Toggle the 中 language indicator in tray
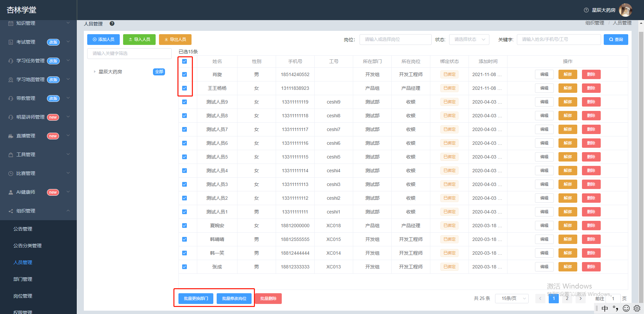Screen dimensions: 644x314 point(605,308)
